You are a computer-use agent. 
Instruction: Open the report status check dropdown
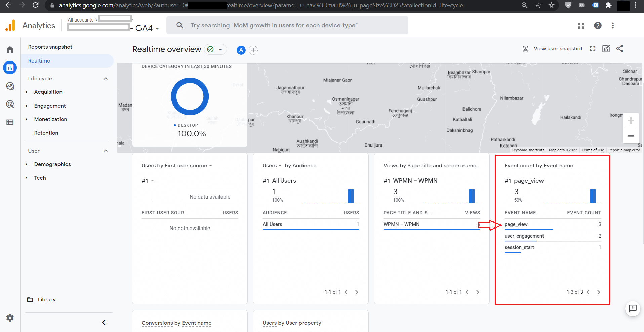coord(215,49)
